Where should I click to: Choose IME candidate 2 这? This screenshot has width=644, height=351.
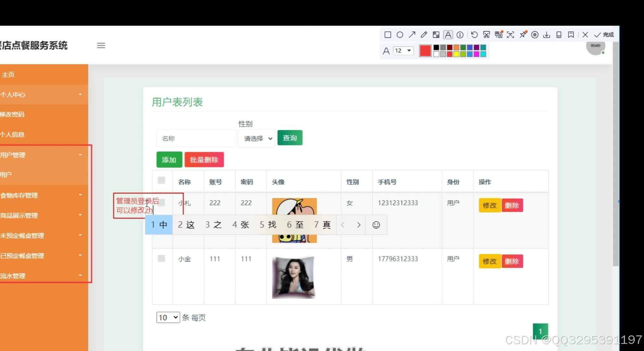click(186, 225)
